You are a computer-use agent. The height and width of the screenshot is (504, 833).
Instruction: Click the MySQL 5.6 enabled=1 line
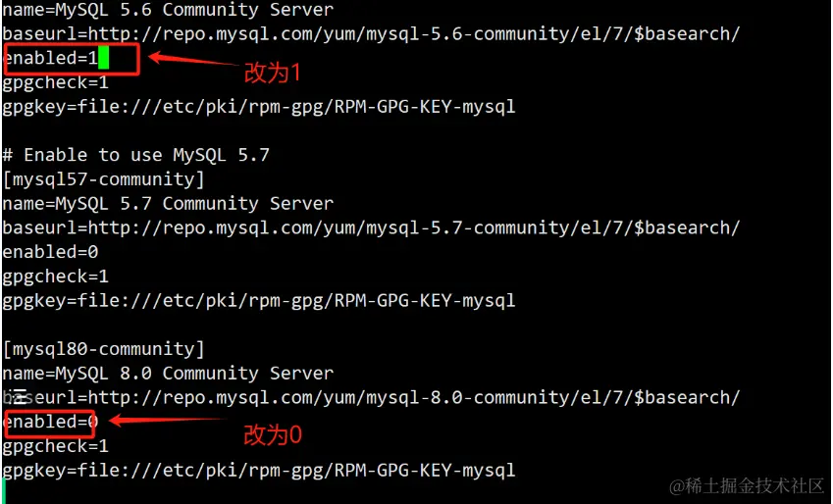(x=51, y=59)
